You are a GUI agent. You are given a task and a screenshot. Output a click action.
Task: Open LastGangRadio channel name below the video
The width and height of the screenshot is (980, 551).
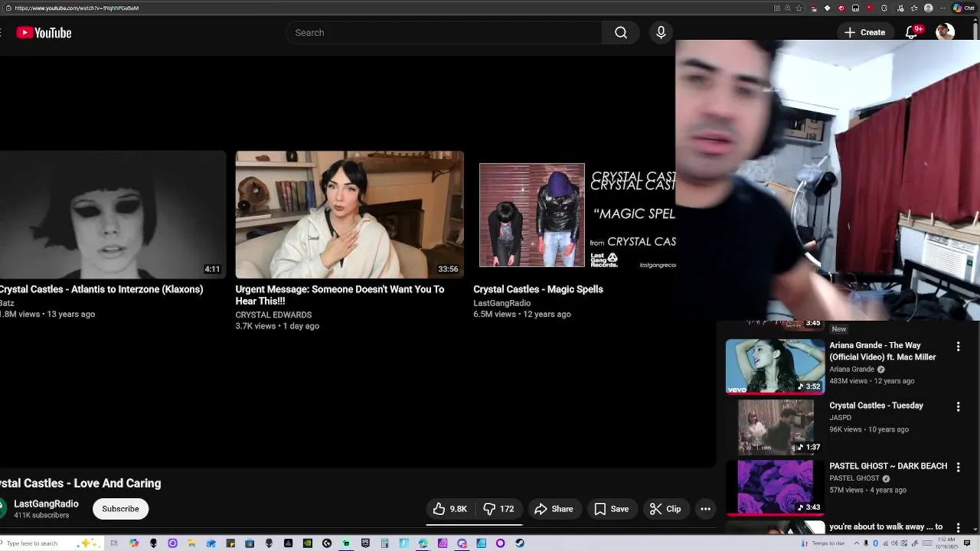click(46, 504)
